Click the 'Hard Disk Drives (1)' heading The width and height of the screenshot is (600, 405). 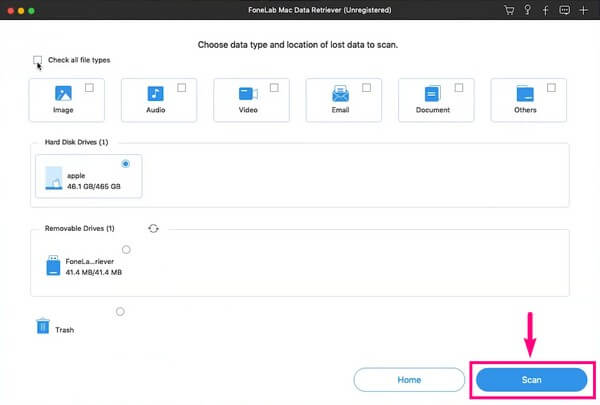(x=77, y=142)
